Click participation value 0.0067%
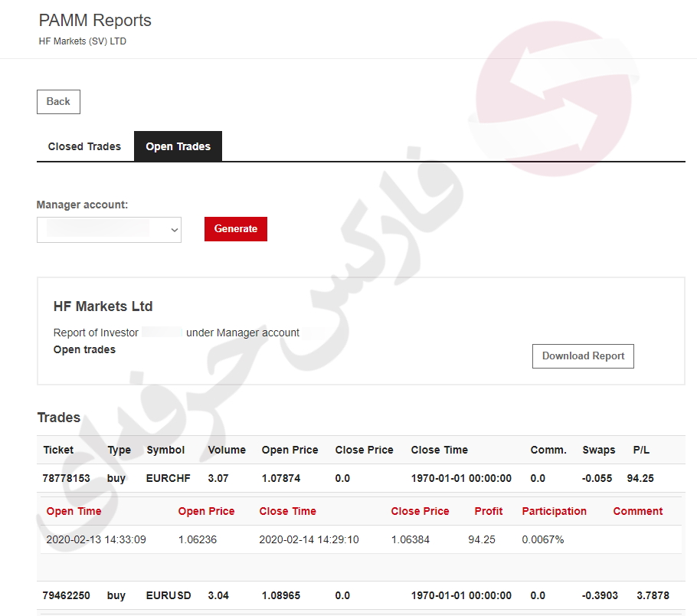697x616 pixels. [543, 539]
